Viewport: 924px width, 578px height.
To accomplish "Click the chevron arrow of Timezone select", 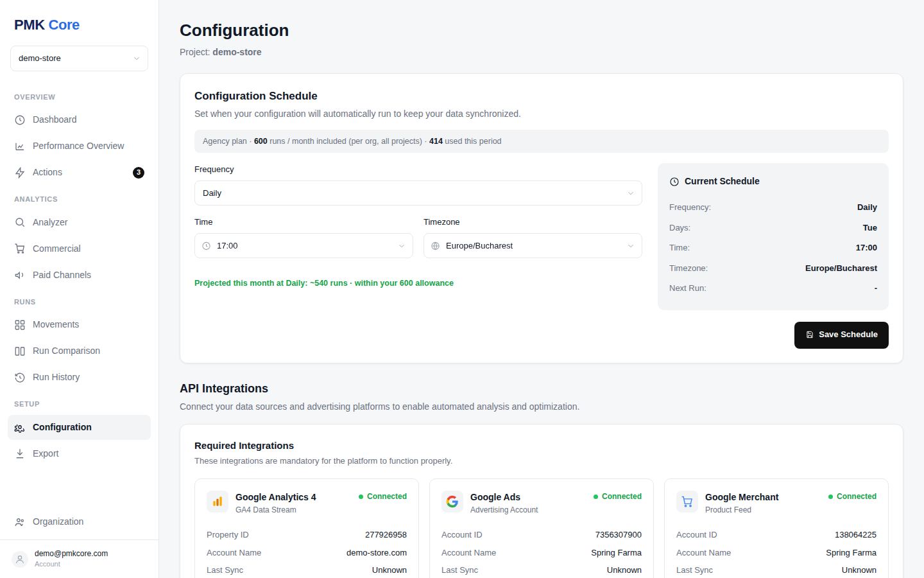I will click(631, 246).
